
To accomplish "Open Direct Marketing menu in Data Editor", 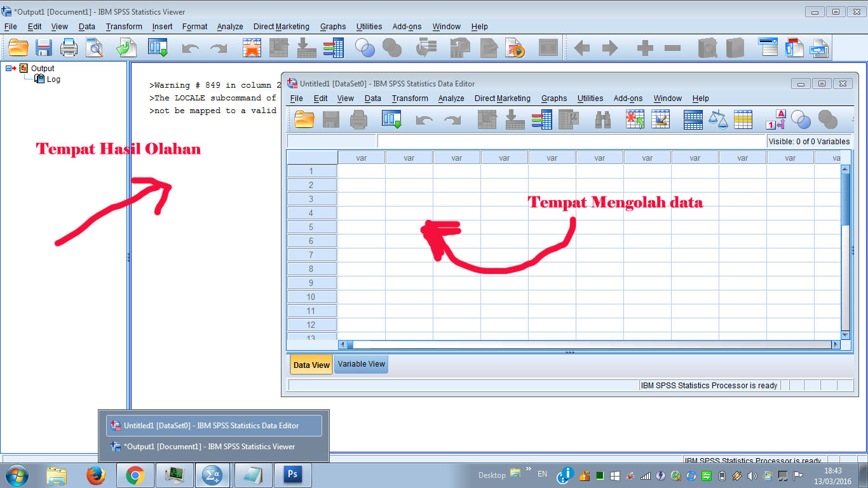I will coord(502,98).
